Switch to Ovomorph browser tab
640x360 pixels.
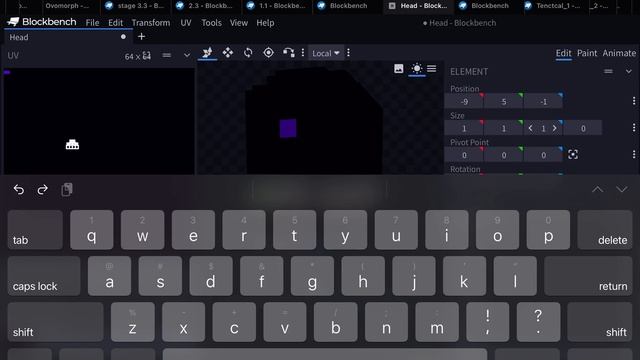pos(67,6)
